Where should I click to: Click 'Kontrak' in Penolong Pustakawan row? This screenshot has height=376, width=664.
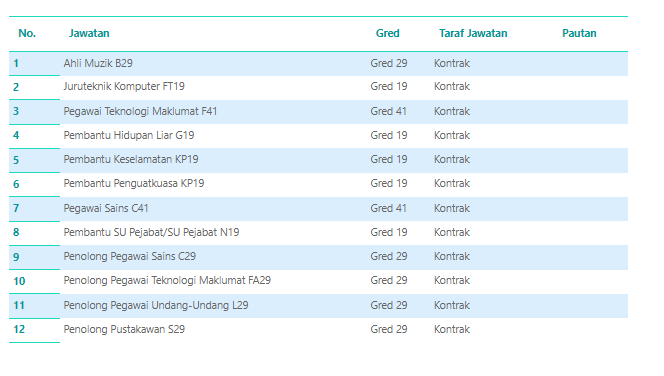[x=452, y=329]
